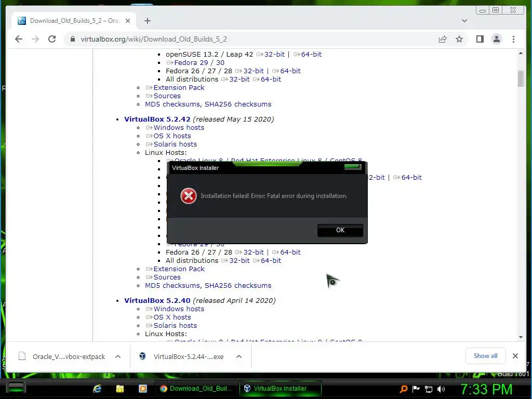This screenshot has height=399, width=532.
Task: Switch to VirtualBox Installer taskbar button
Action: (x=280, y=389)
